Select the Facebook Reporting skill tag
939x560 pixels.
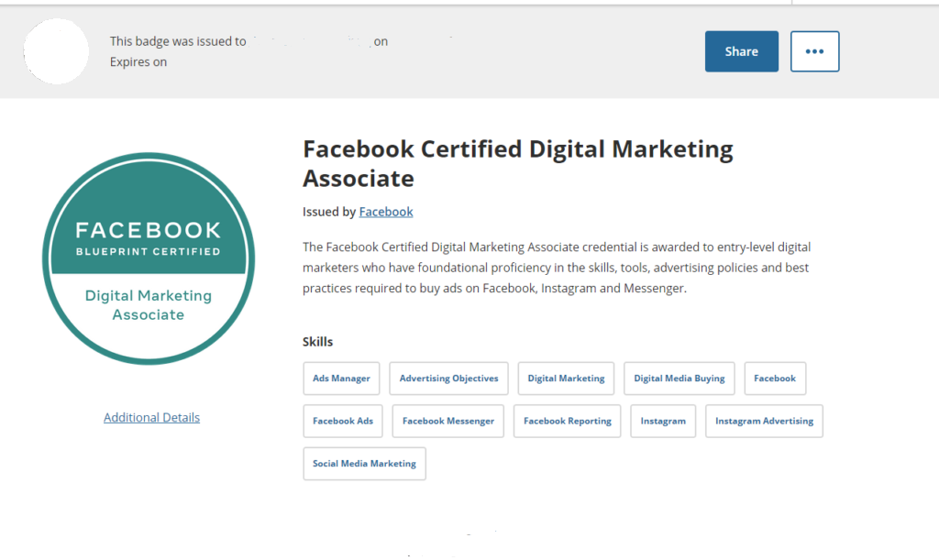(567, 421)
